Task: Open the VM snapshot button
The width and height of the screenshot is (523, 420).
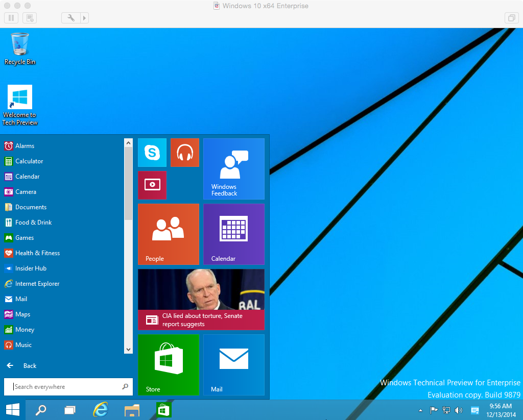Action: (30, 18)
